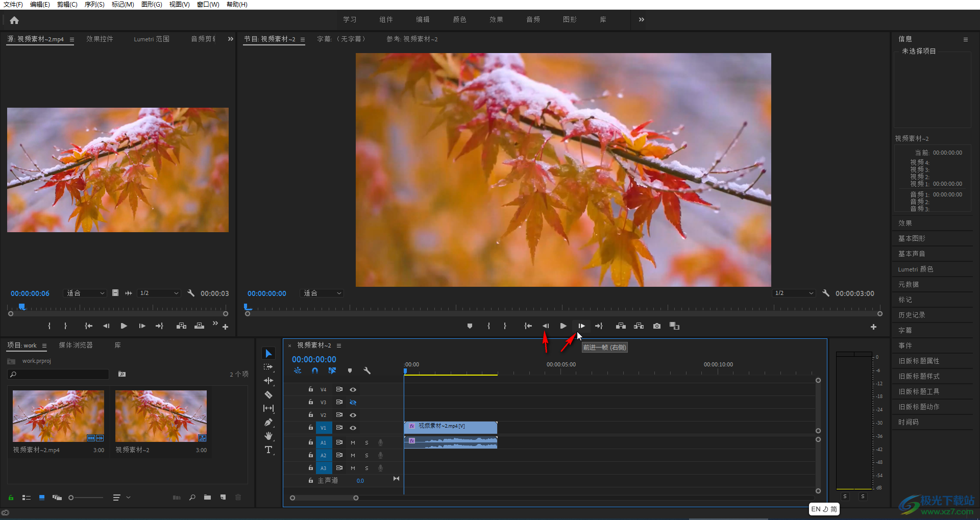The width and height of the screenshot is (980, 520).
Task: Add marker on the timeline
Action: click(350, 371)
